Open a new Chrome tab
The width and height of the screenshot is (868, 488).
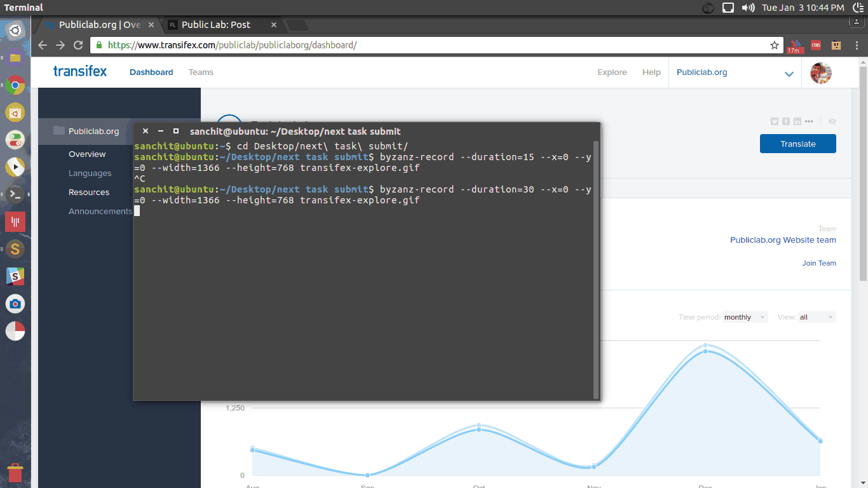297,25
